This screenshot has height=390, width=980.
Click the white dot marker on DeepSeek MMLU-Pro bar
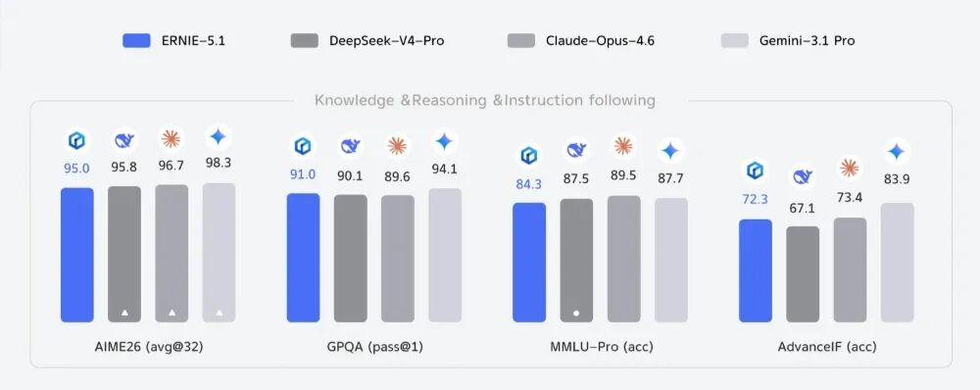[x=576, y=313]
